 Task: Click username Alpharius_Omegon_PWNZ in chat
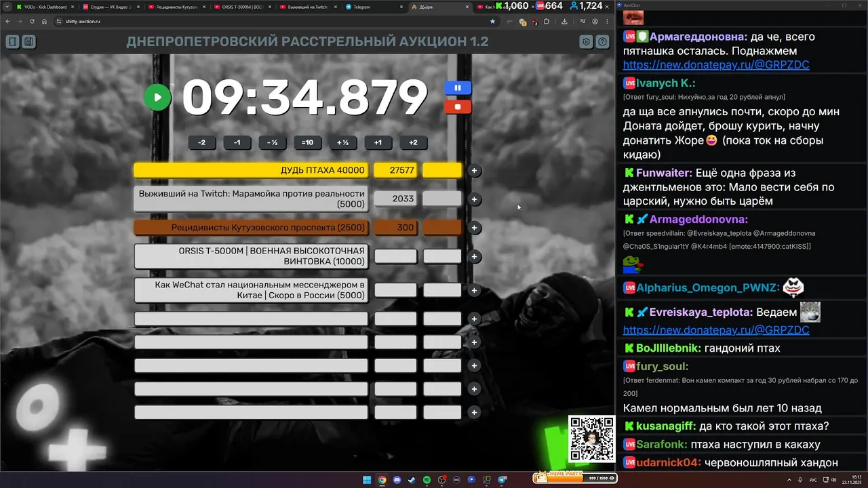click(708, 287)
